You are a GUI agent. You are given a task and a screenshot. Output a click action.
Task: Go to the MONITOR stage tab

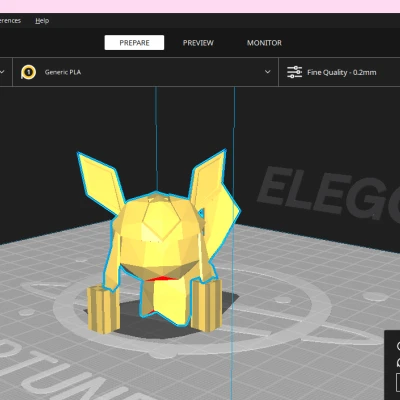tap(264, 43)
